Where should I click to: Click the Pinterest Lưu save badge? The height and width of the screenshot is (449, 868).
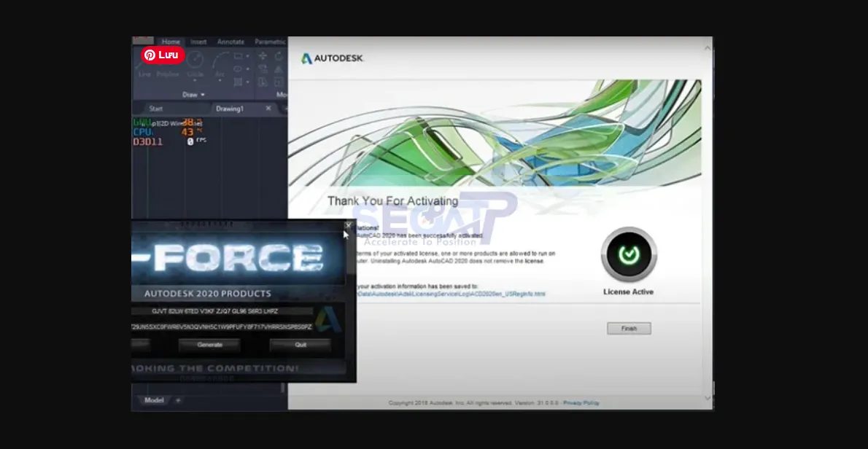click(x=162, y=55)
